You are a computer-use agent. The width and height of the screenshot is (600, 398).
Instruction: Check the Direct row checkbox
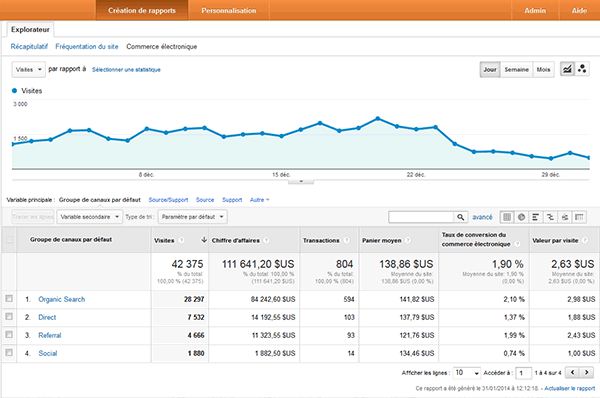pyautogui.click(x=9, y=316)
